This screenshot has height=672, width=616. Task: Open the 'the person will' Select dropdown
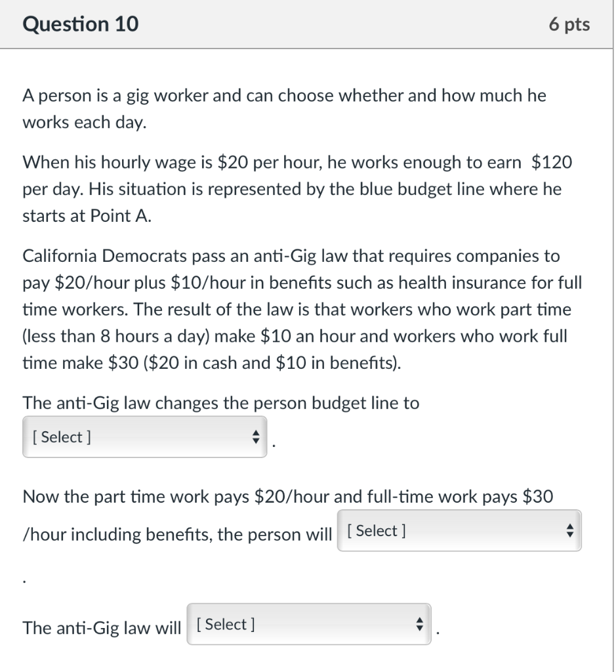click(459, 530)
